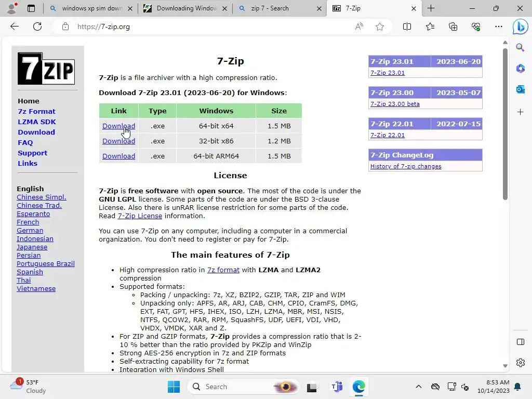Switch language to Japanese
The image size is (532, 399).
32,247
